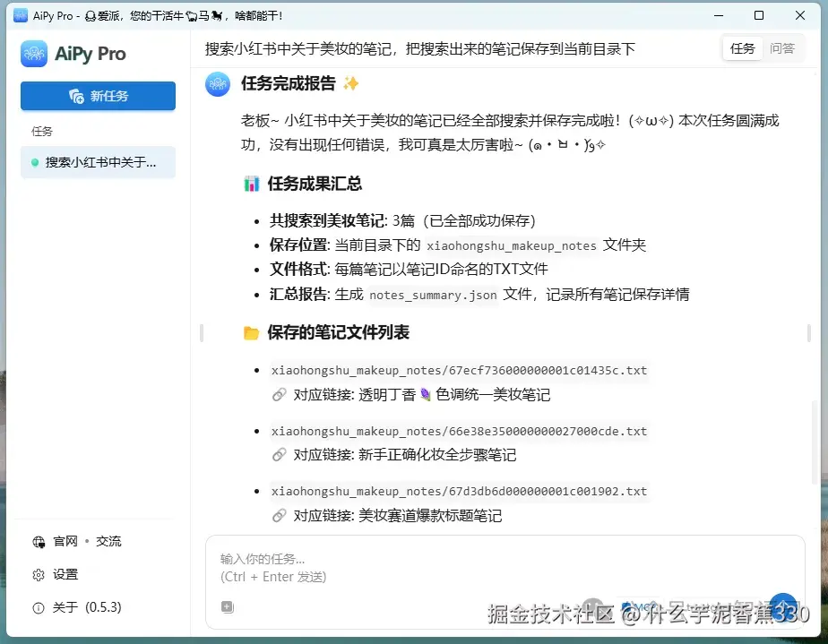Open the 交流 link
Image resolution: width=828 pixels, height=644 pixels.
(x=108, y=541)
